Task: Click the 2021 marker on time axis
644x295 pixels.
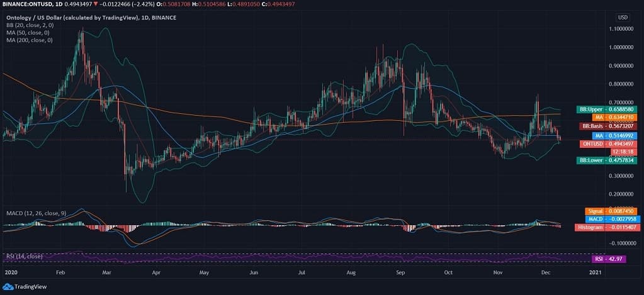Action: pyautogui.click(x=596, y=274)
